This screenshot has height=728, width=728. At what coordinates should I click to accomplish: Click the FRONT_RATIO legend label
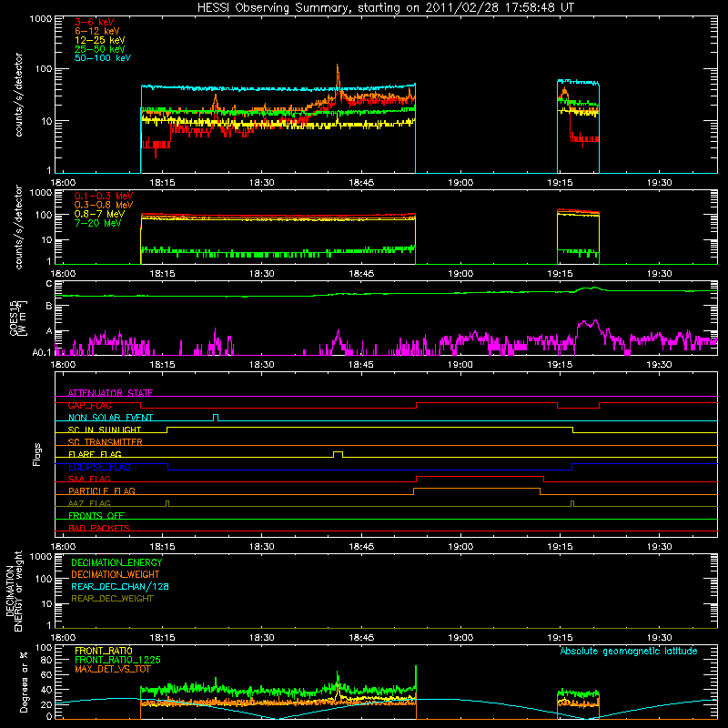[x=104, y=651]
